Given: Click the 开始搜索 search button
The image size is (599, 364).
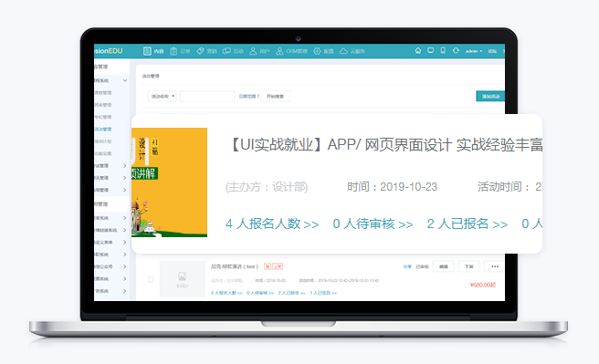Looking at the screenshot, I should pyautogui.click(x=275, y=96).
